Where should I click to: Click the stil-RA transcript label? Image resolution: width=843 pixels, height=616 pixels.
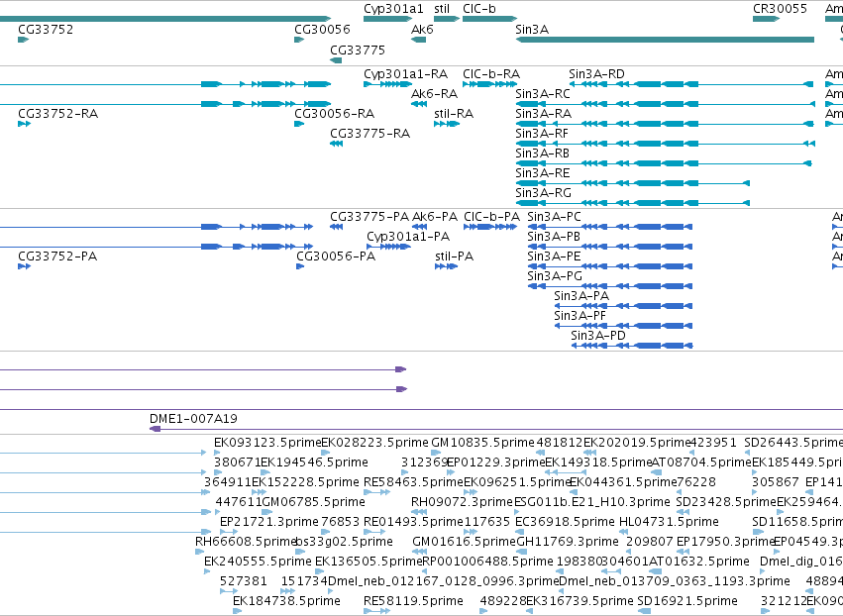pos(454,114)
